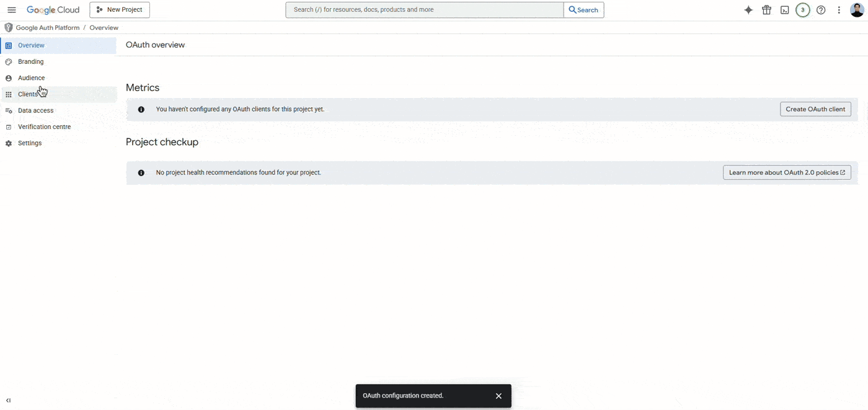The height and width of the screenshot is (410, 868).
Task: Click the Google Auth Platform shield icon
Action: click(x=8, y=27)
